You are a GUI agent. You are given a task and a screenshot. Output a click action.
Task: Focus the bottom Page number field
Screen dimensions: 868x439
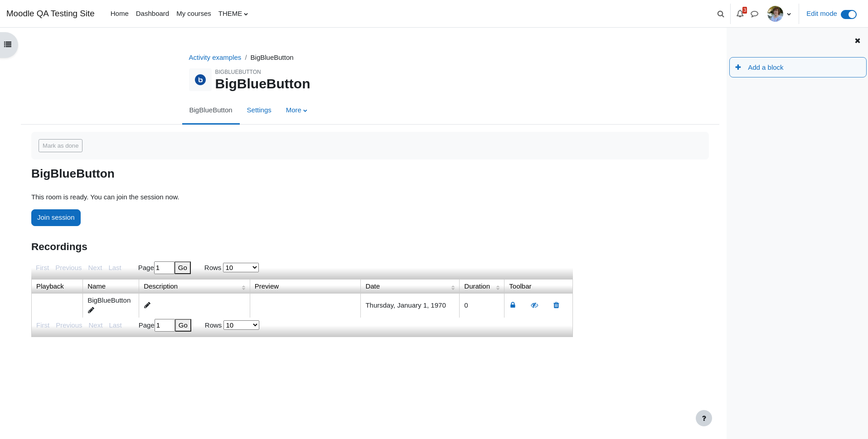point(165,325)
